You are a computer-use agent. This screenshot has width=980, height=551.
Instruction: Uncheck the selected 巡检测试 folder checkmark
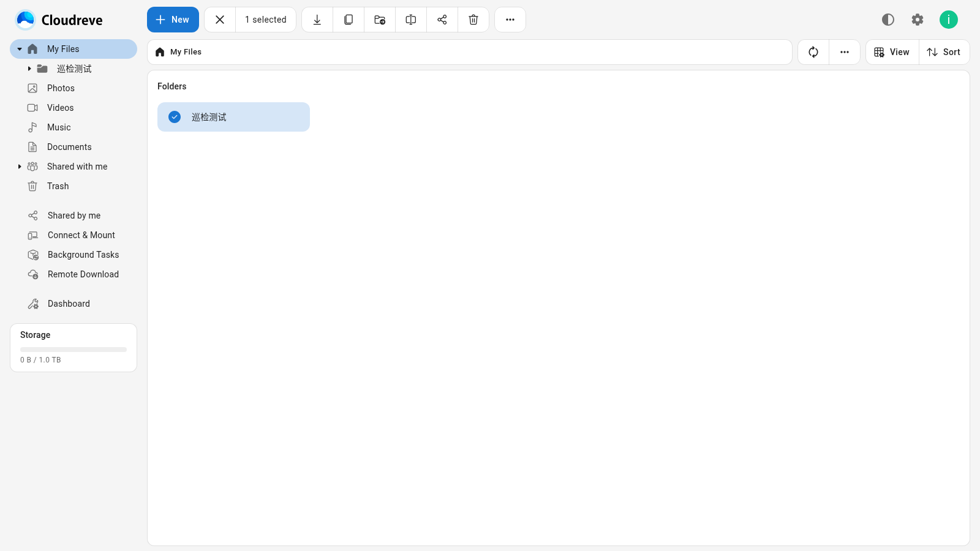[x=175, y=117]
